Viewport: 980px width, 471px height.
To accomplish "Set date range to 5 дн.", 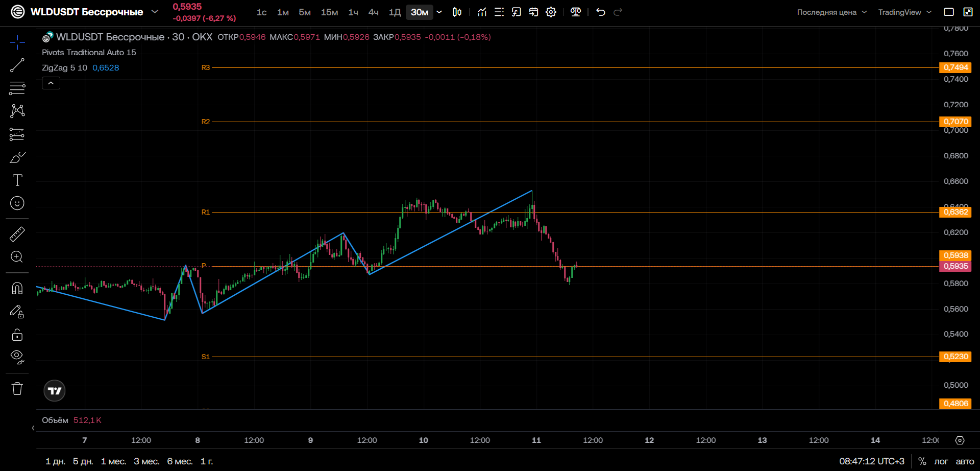I will pos(83,461).
